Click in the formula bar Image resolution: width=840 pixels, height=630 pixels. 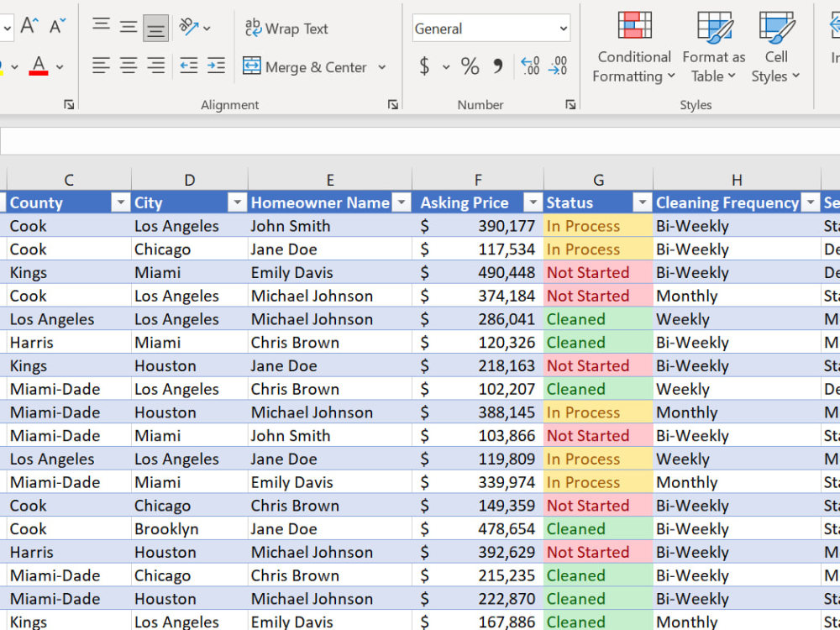point(420,141)
